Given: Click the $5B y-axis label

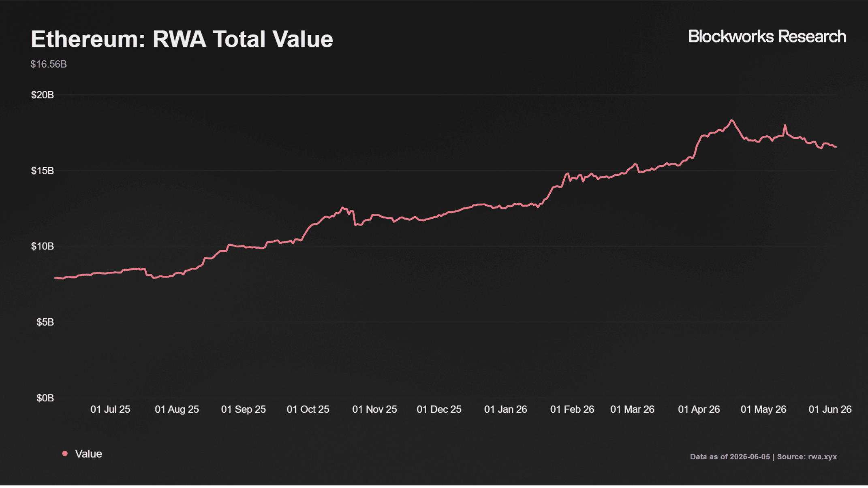Looking at the screenshot, I should 45,322.
